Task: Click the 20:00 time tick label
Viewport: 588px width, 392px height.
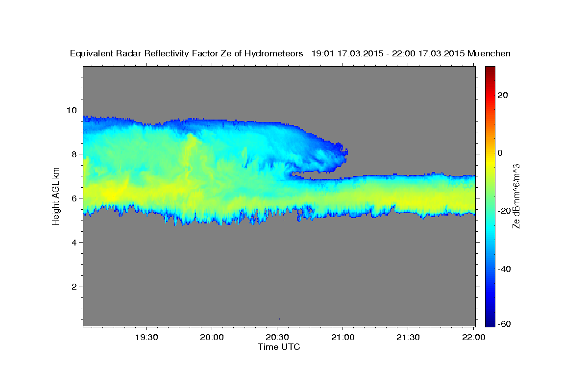Action: point(212,338)
